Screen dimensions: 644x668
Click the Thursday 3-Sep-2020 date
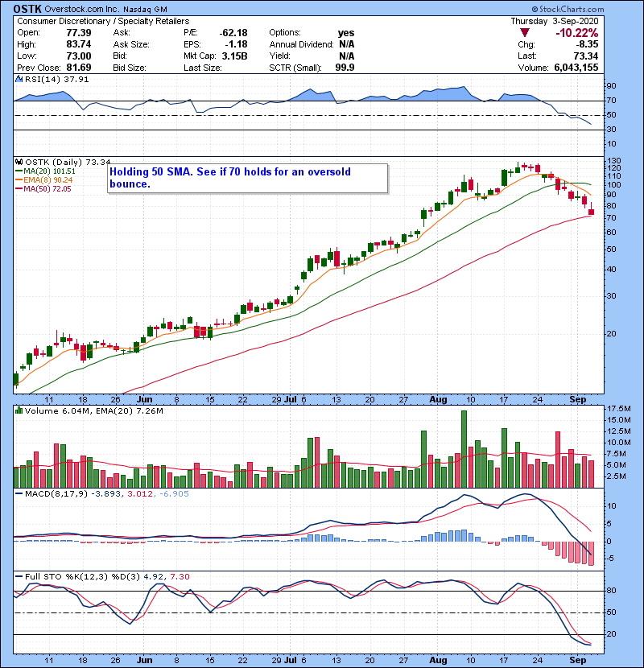(x=555, y=21)
